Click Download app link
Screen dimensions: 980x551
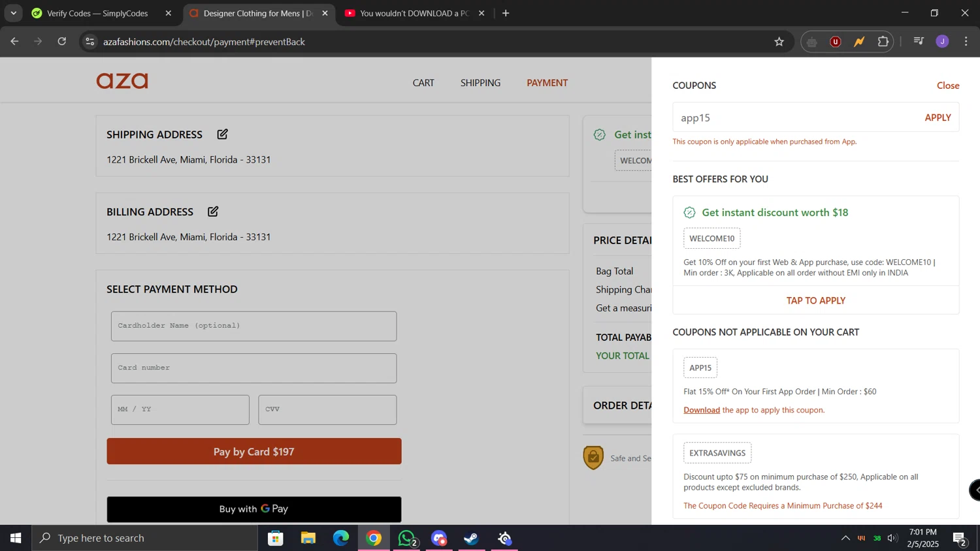pos(702,410)
